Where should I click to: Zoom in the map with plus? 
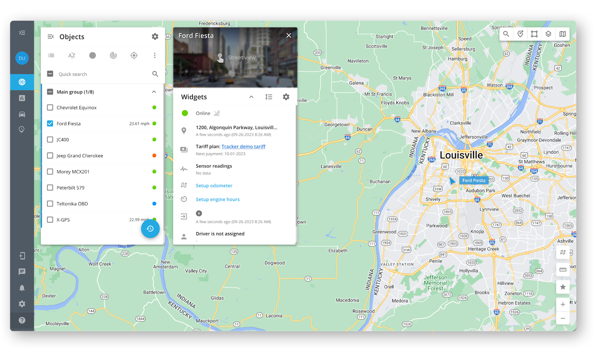563,304
